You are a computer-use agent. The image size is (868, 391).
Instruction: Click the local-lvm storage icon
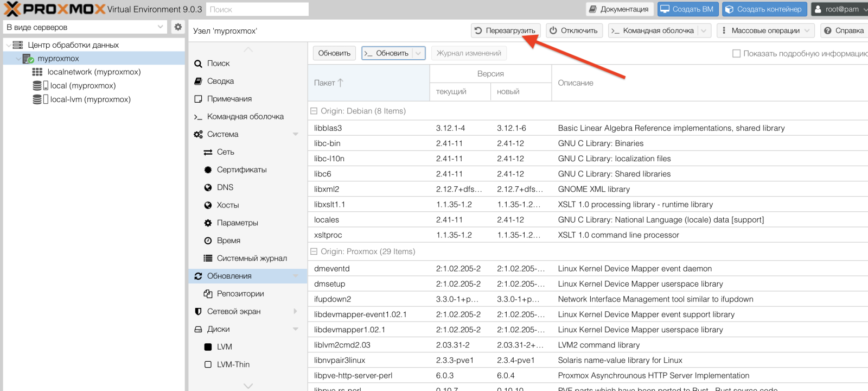(41, 99)
